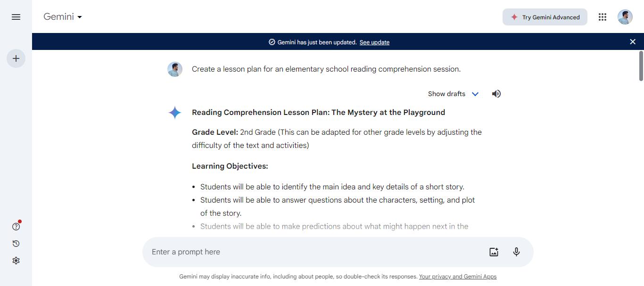
Task: Dismiss the Gemini update banner
Action: click(x=633, y=41)
